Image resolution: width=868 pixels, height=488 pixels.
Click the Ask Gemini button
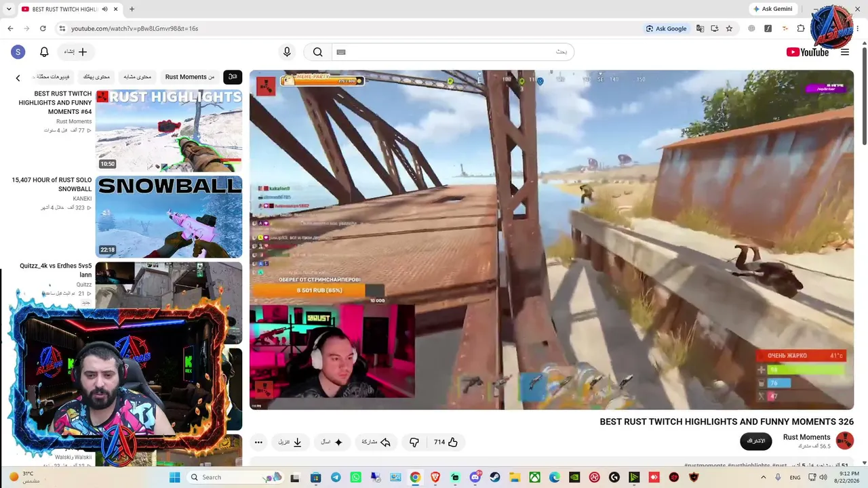coord(772,9)
